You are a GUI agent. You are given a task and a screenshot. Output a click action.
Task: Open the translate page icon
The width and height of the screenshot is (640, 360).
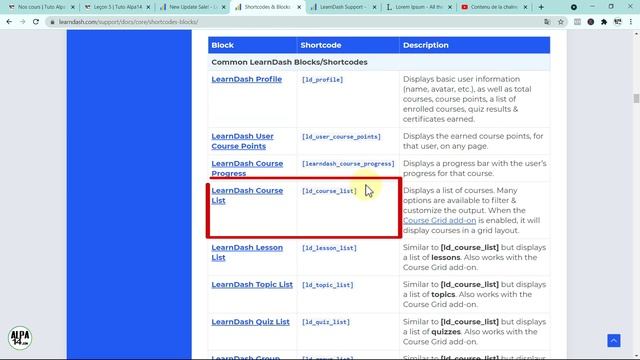(x=547, y=22)
